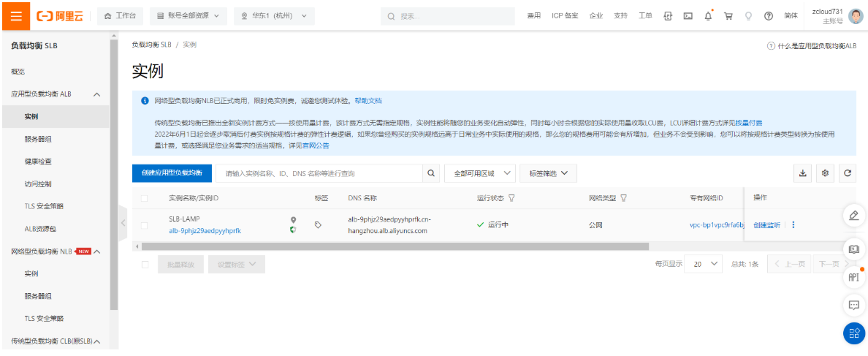Image resolution: width=868 pixels, height=356 pixels.
Task: Click 工作台 workbench button
Action: (x=121, y=16)
